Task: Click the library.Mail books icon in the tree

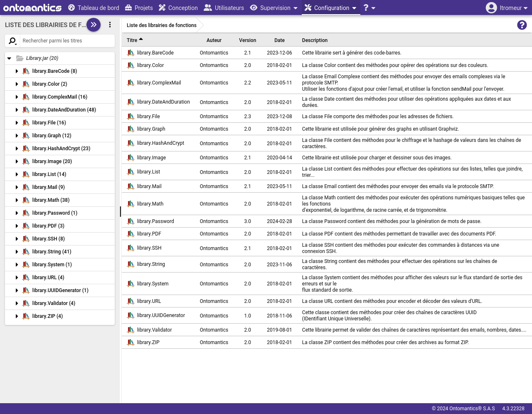Action: click(x=26, y=187)
